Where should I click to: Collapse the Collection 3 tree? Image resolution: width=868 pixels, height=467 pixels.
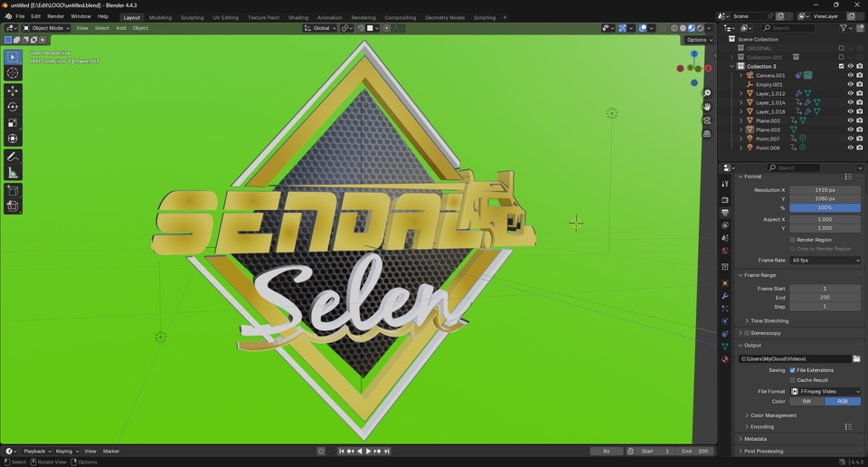coord(732,66)
